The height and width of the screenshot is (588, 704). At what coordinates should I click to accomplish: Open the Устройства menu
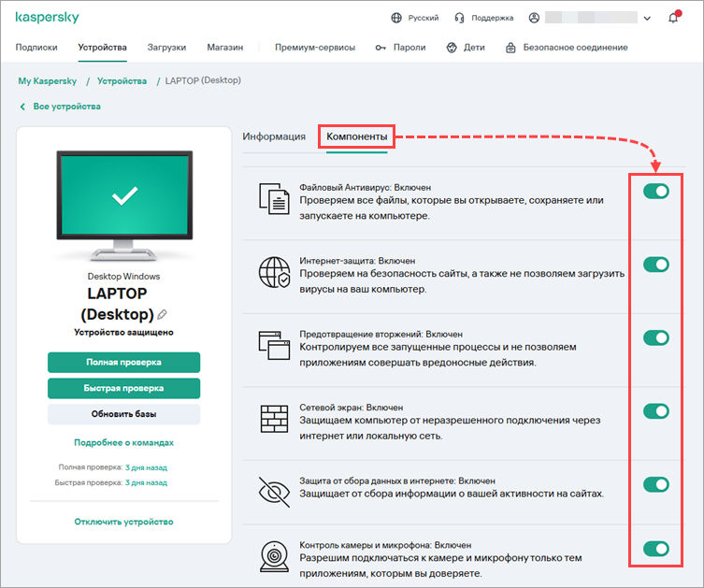(x=102, y=47)
